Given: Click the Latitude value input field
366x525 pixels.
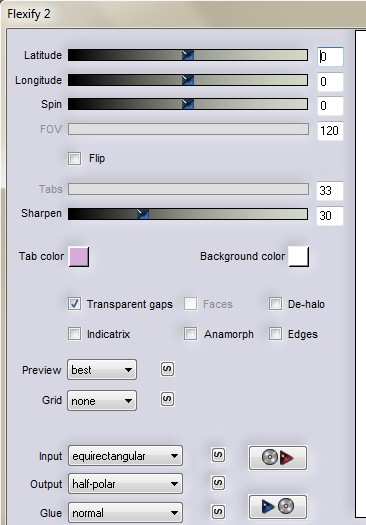Looking at the screenshot, I should [x=330, y=57].
